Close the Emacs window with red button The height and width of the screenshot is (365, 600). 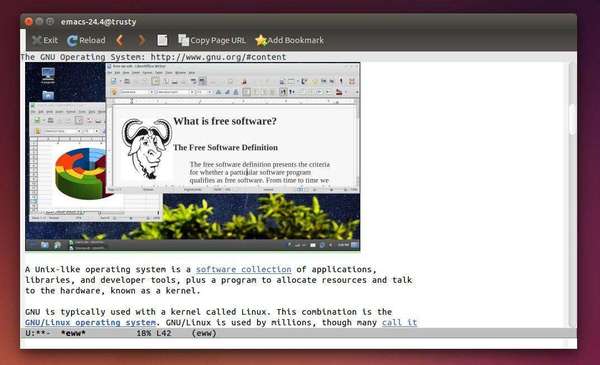click(29, 21)
